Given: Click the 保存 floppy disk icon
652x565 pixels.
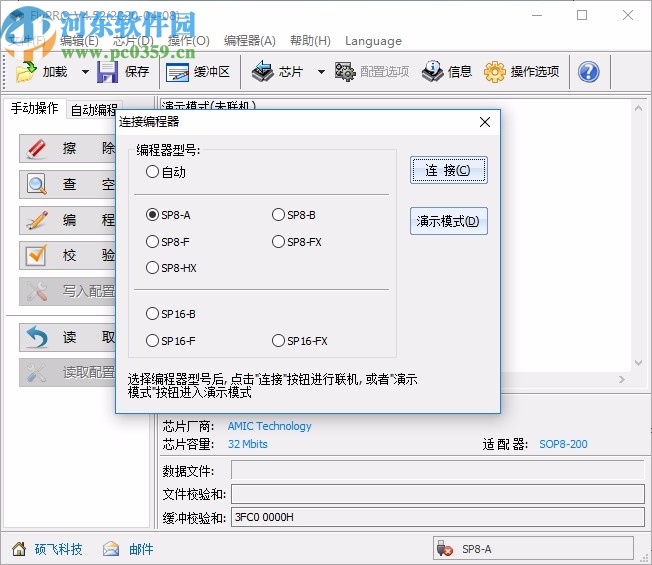Looking at the screenshot, I should (x=107, y=72).
